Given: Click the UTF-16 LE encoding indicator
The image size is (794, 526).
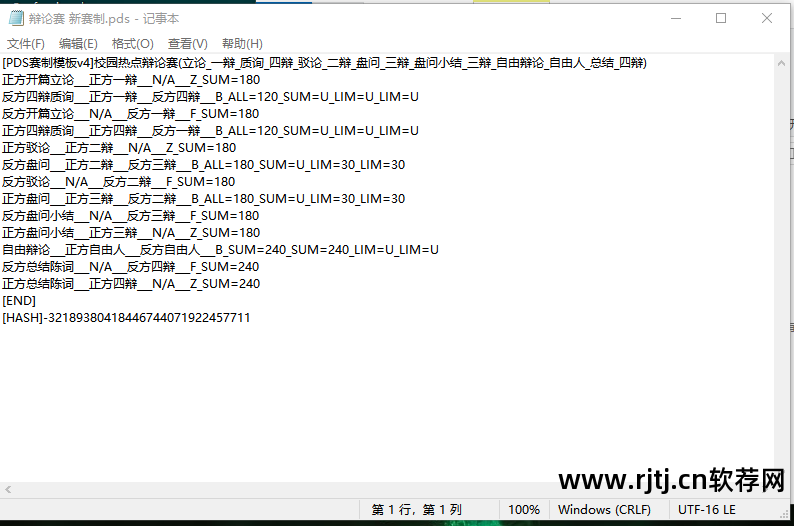Looking at the screenshot, I should click(x=706, y=509).
